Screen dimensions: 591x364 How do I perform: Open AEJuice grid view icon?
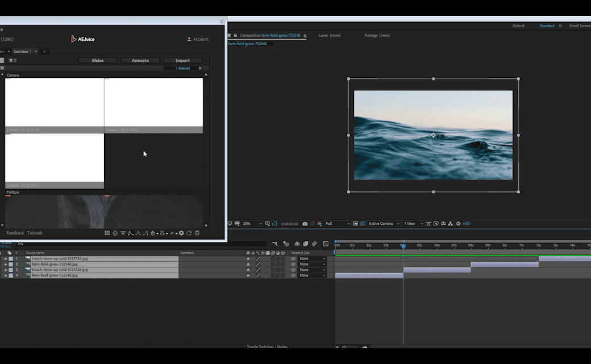pyautogui.click(x=107, y=233)
